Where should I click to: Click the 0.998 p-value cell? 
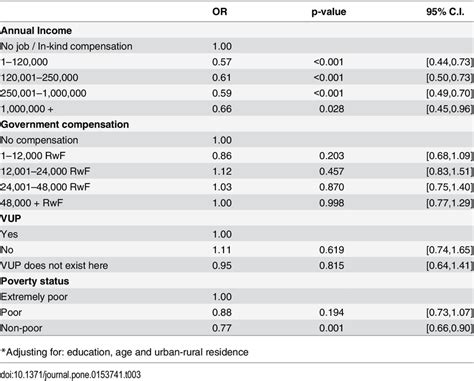tap(331, 203)
